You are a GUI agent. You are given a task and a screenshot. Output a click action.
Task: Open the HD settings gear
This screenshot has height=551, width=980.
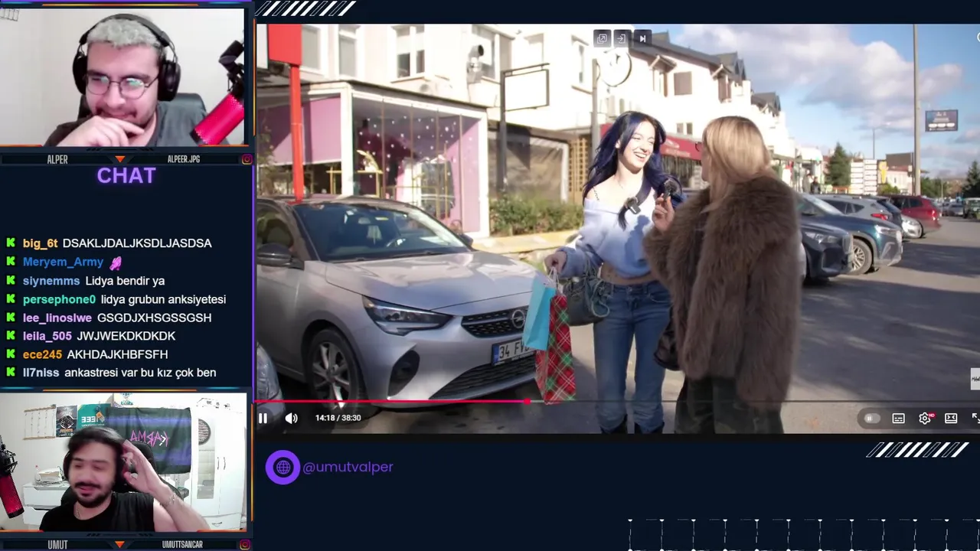(x=926, y=418)
